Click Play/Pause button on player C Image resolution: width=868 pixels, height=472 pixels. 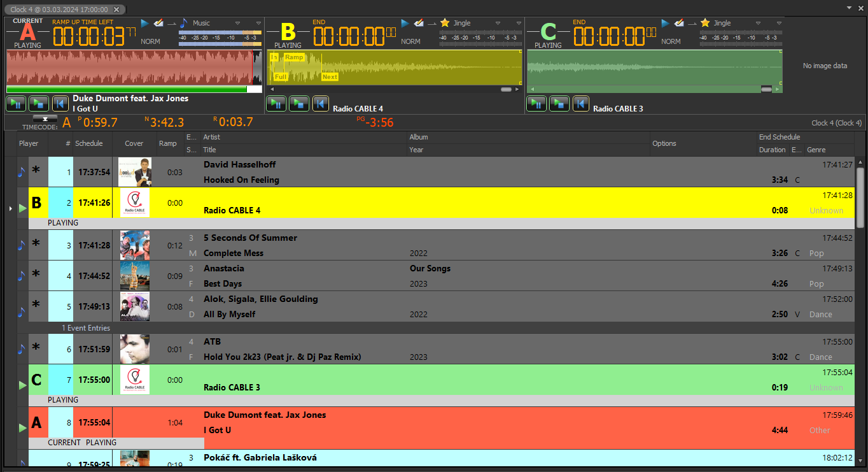pyautogui.click(x=536, y=104)
